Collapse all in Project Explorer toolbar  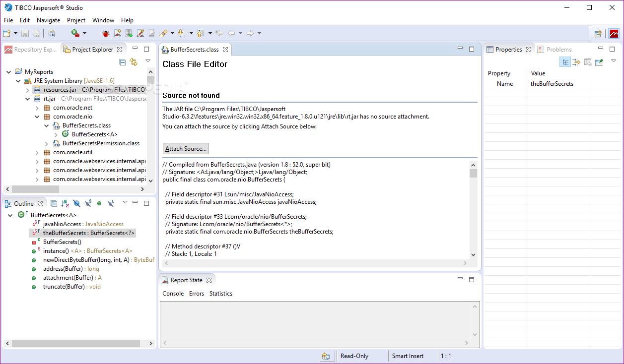tap(123, 62)
